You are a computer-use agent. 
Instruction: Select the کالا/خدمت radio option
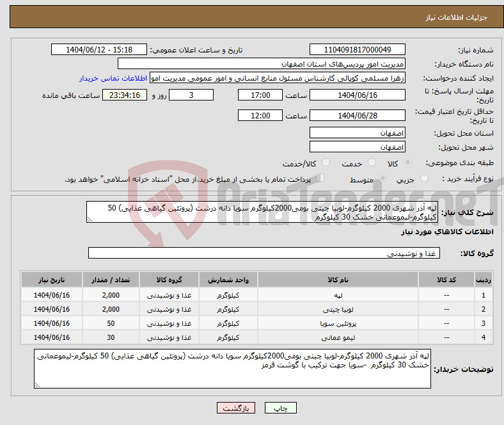pyautogui.click(x=326, y=164)
